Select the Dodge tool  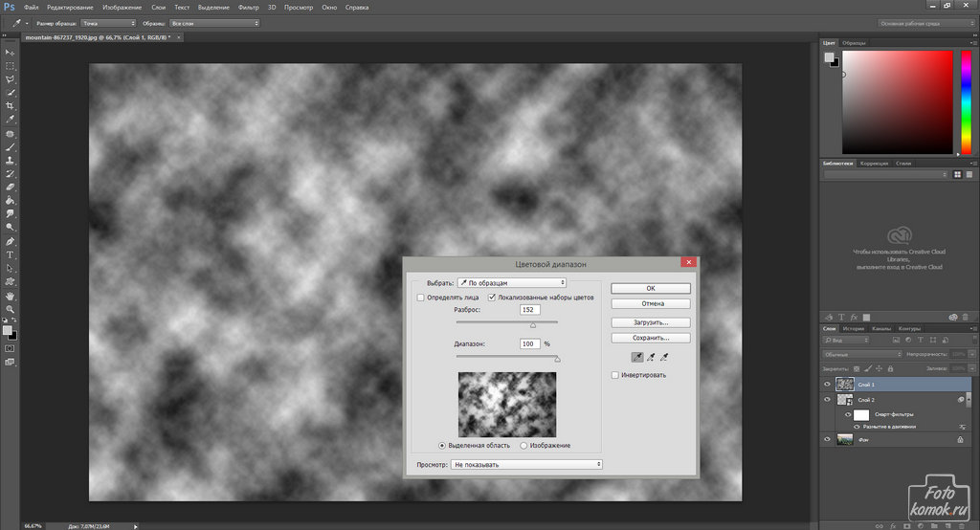pyautogui.click(x=10, y=228)
